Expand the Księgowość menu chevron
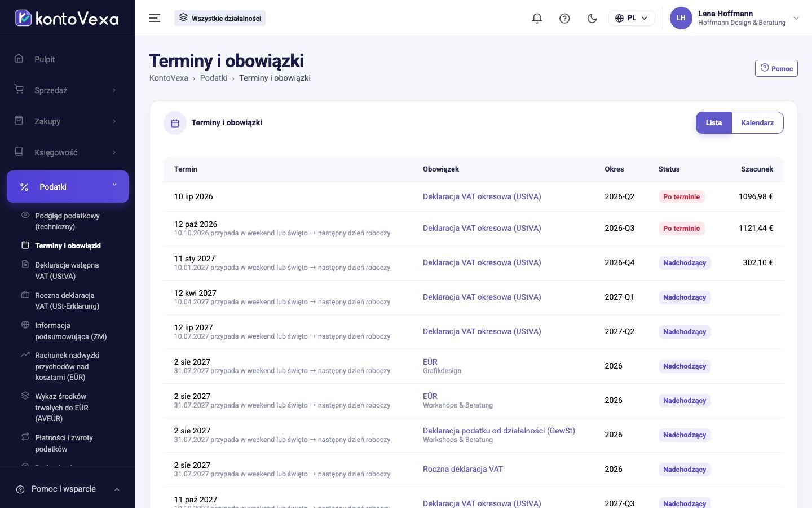The width and height of the screenshot is (812, 508). click(x=114, y=152)
